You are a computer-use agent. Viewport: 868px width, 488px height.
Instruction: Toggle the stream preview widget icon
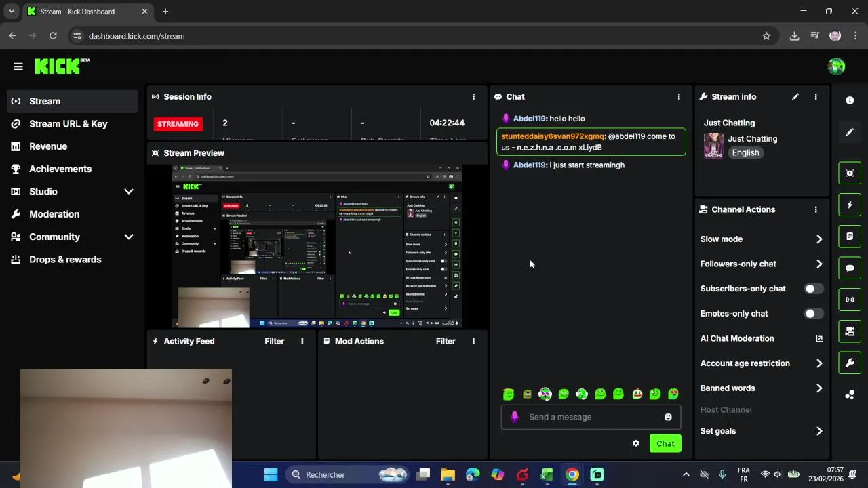click(850, 173)
